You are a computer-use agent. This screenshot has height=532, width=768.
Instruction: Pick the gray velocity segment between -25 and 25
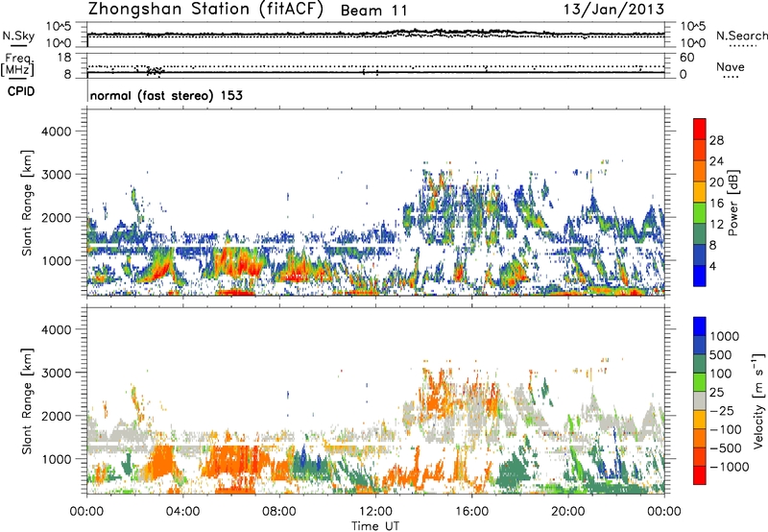[x=700, y=400]
